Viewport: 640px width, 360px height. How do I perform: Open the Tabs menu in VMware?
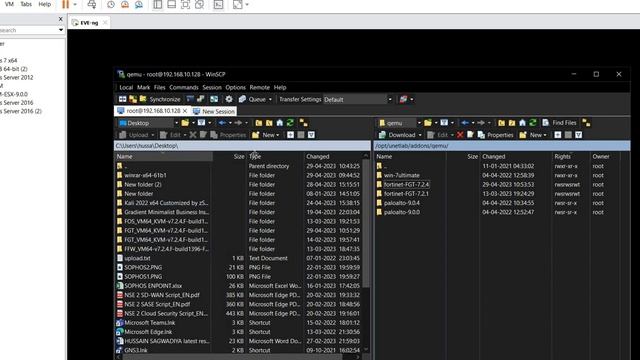pos(26,4)
